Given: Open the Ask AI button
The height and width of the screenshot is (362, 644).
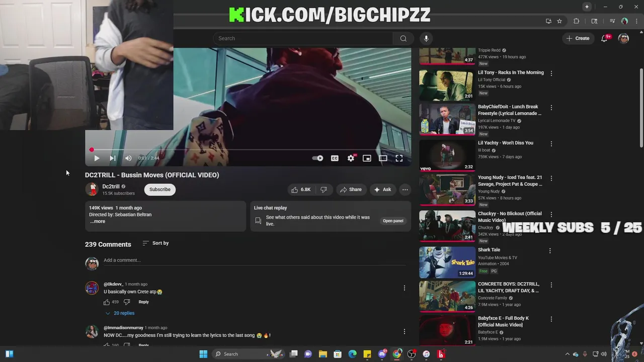Looking at the screenshot, I should point(382,190).
